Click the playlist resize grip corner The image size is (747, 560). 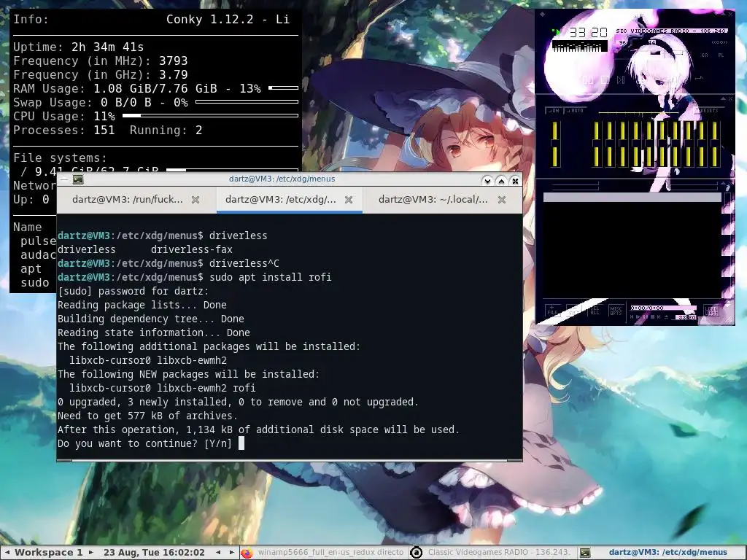click(x=729, y=320)
